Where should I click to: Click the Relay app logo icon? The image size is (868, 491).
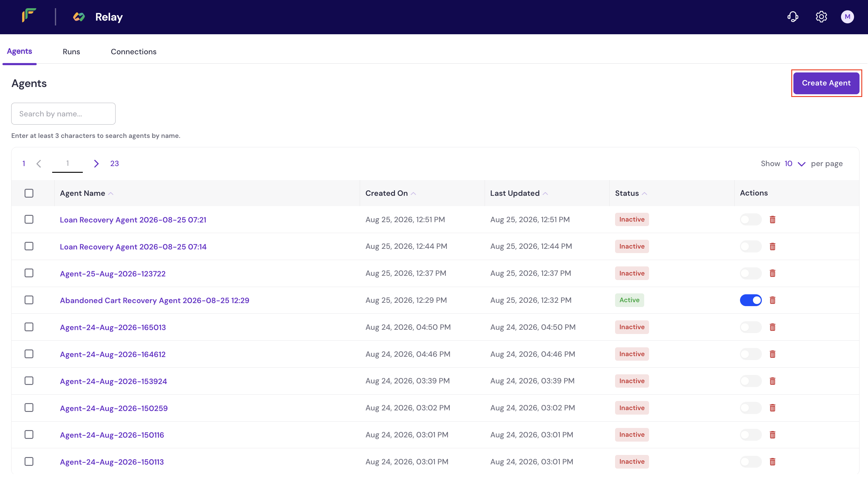pos(79,17)
